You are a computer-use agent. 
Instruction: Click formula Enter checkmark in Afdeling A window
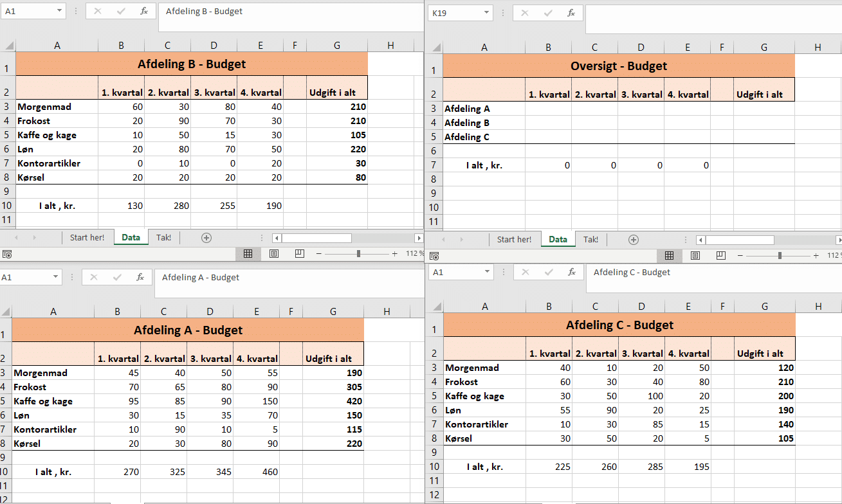pyautogui.click(x=117, y=277)
